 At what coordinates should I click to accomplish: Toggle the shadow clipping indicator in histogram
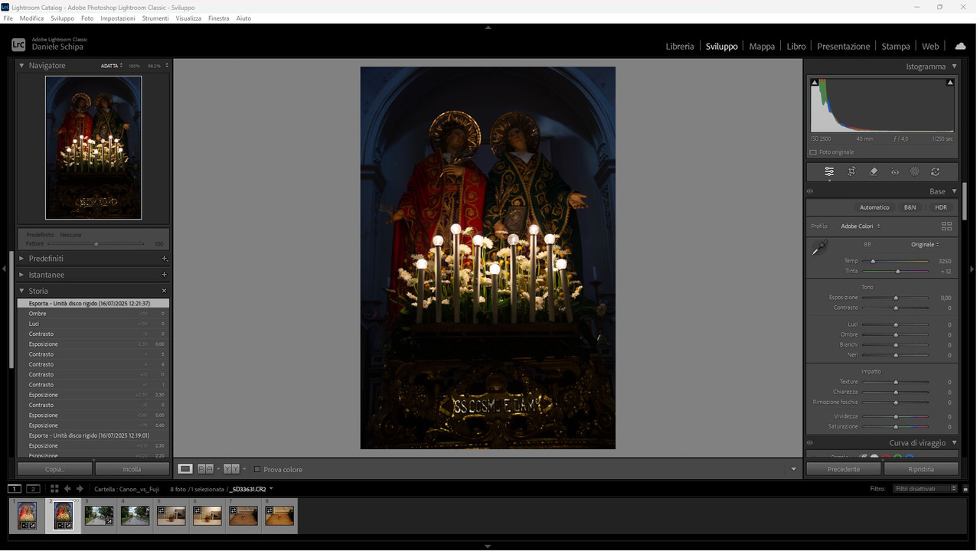click(815, 83)
